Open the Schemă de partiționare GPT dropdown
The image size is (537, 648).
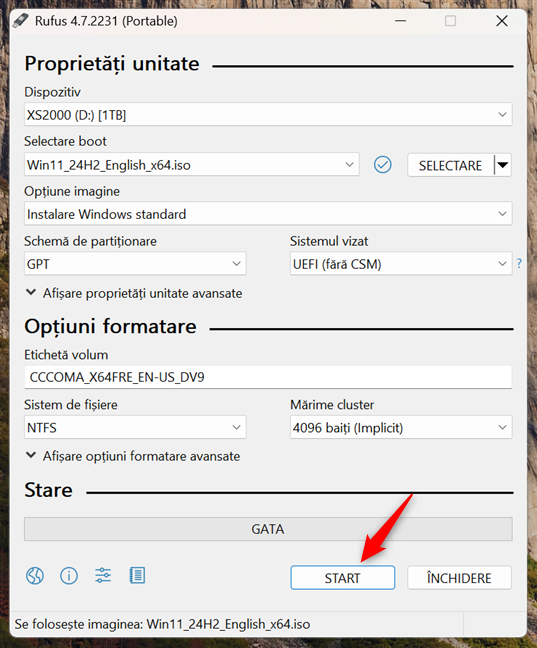pyautogui.click(x=135, y=263)
